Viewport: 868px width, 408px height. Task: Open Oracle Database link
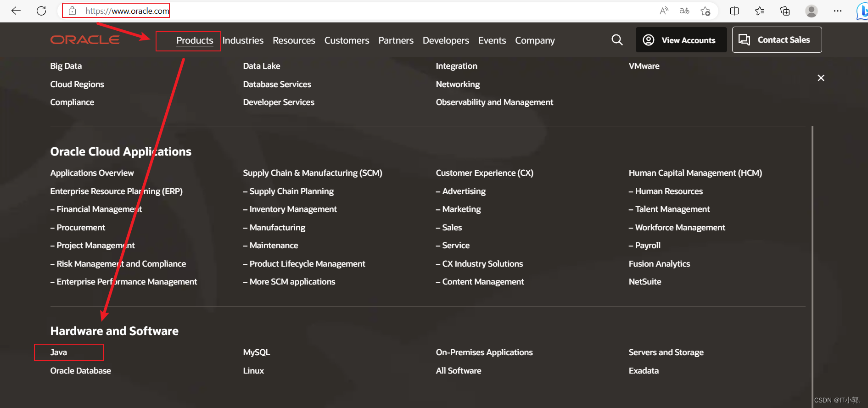(x=80, y=371)
